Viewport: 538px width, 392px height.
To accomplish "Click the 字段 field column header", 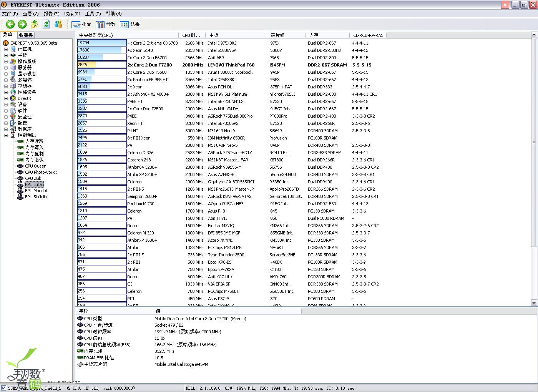I will (x=114, y=311).
